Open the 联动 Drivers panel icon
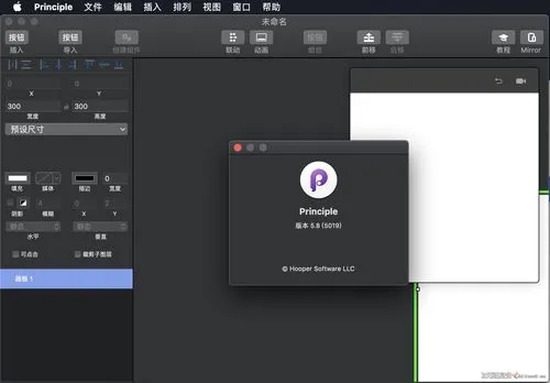550x383 pixels. [233, 38]
